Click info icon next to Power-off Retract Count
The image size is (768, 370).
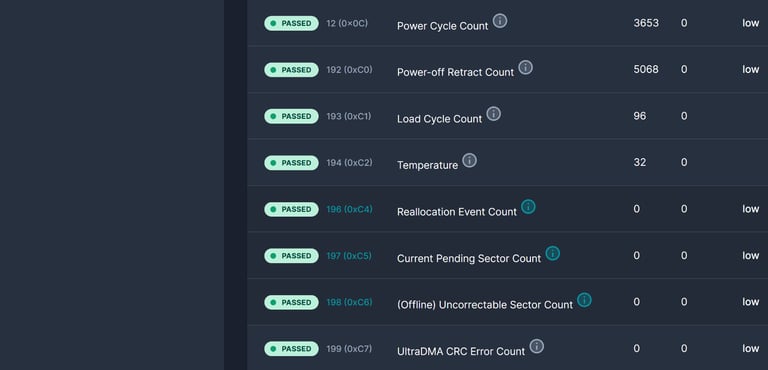(526, 68)
